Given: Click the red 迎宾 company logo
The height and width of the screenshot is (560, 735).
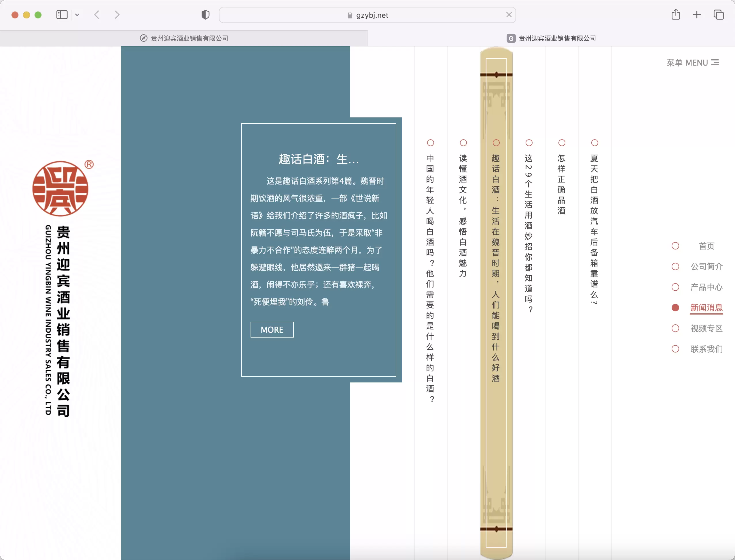Looking at the screenshot, I should [61, 189].
